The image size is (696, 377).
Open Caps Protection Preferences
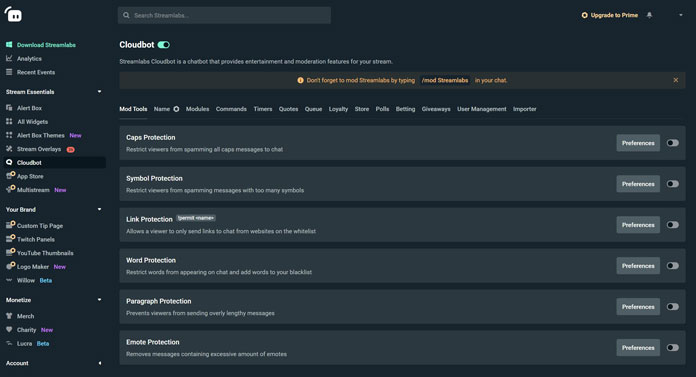638,143
